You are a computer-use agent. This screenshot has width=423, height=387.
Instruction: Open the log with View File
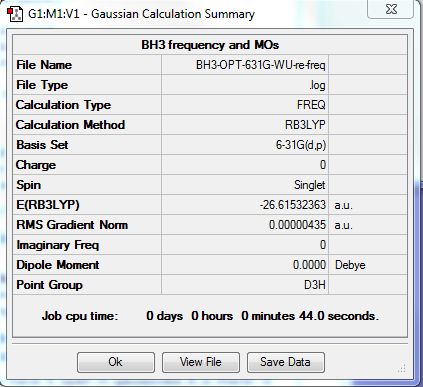point(201,362)
